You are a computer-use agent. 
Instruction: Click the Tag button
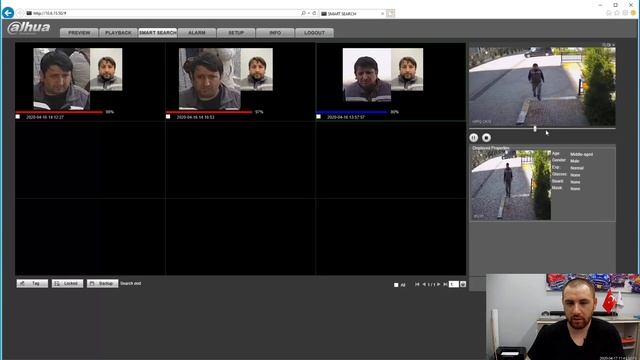point(32,283)
